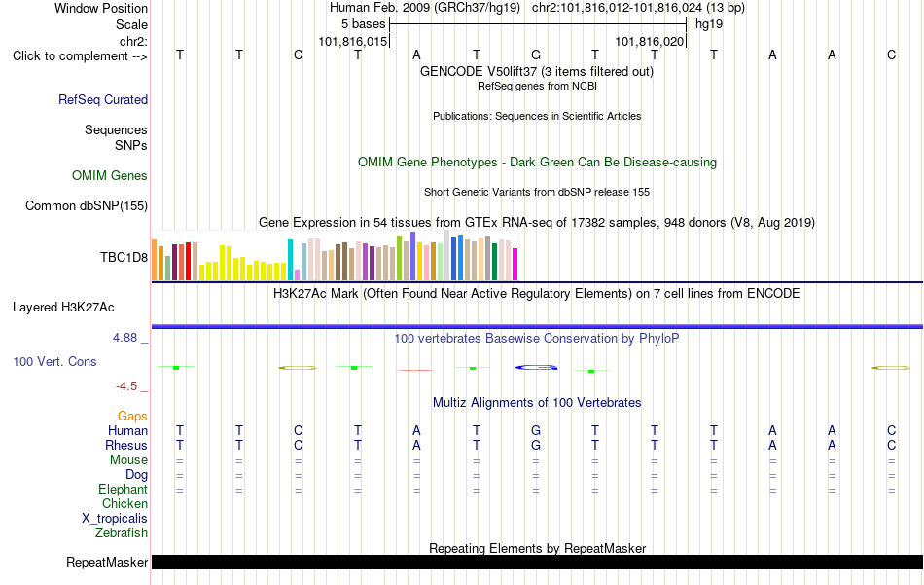Viewport: 924px width, 585px height.
Task: Click the G base in the Human alignment row
Action: tap(536, 430)
